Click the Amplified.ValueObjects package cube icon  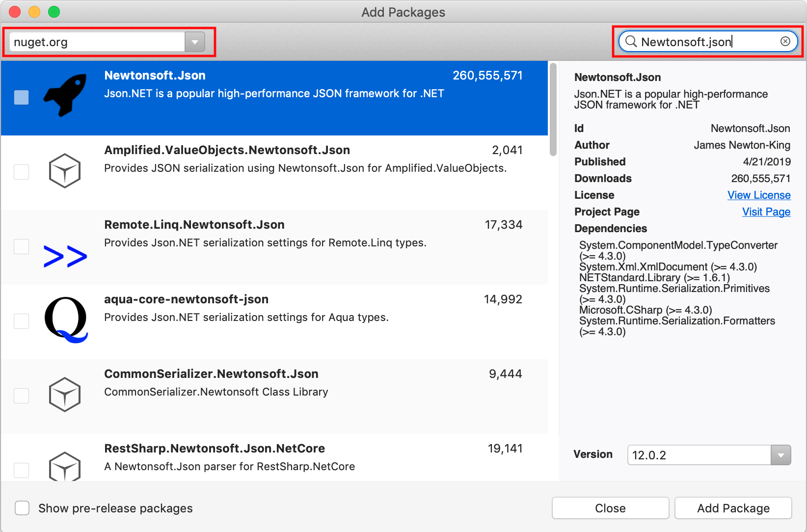pos(64,171)
